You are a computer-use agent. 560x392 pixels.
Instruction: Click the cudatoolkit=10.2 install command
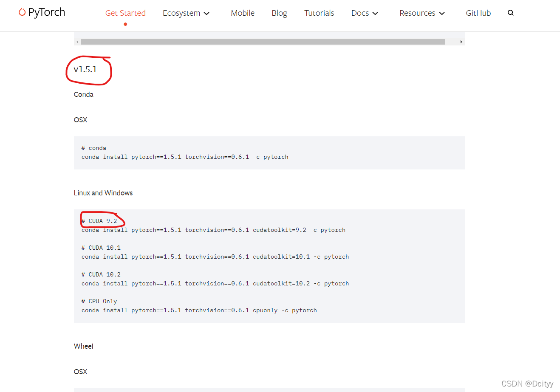[215, 284]
